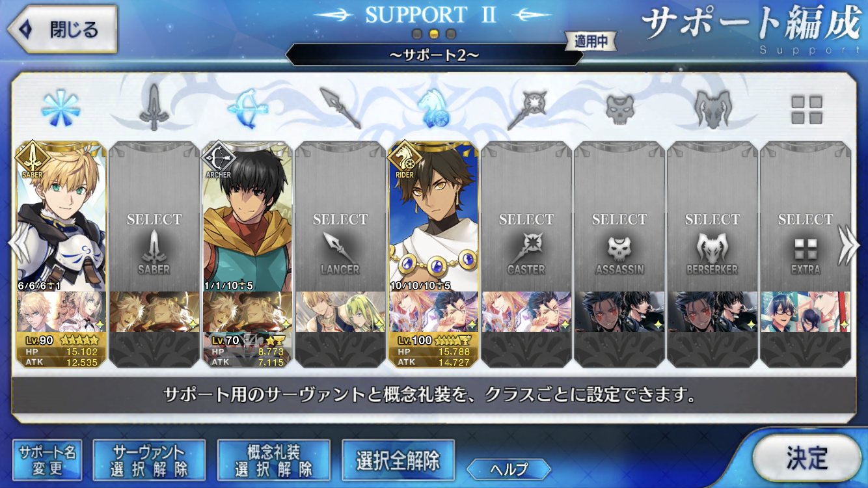
Task: Select the Berserker class beast icon
Action: pyautogui.click(x=712, y=109)
